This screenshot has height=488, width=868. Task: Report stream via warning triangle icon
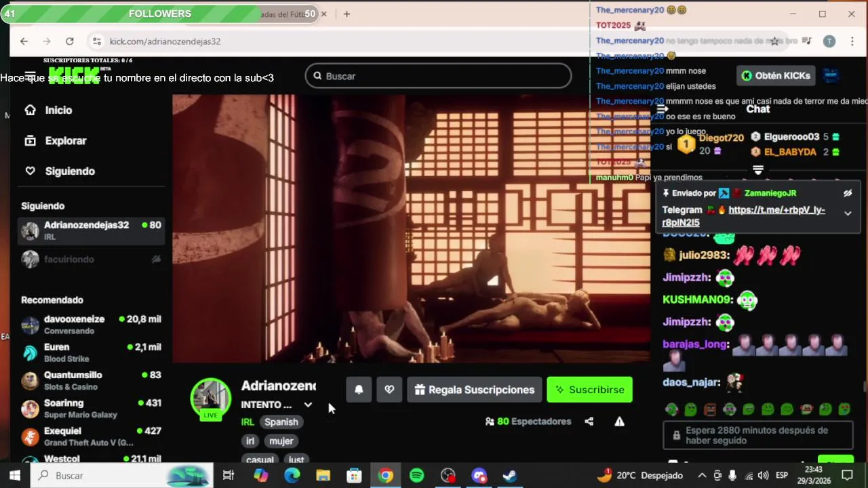619,422
